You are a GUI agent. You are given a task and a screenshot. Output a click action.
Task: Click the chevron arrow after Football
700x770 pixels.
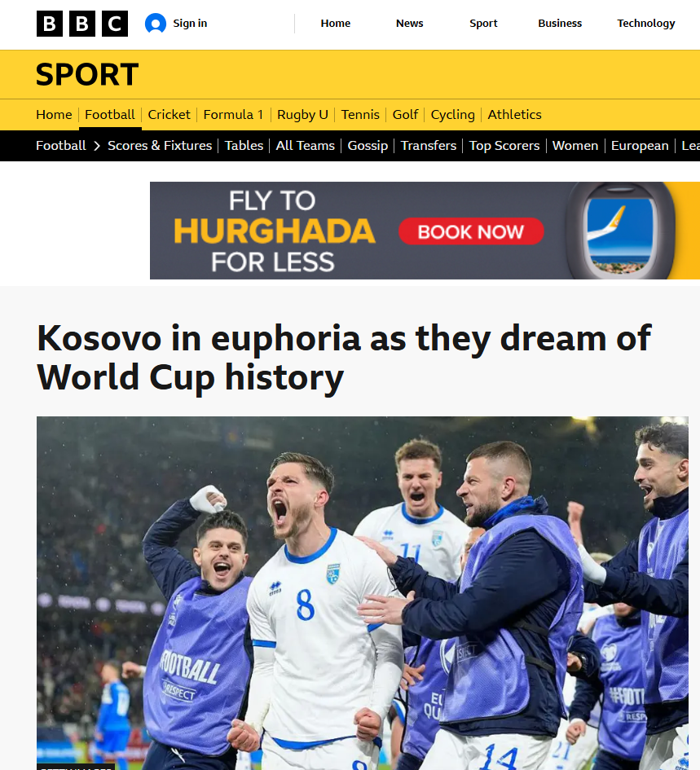[97, 146]
